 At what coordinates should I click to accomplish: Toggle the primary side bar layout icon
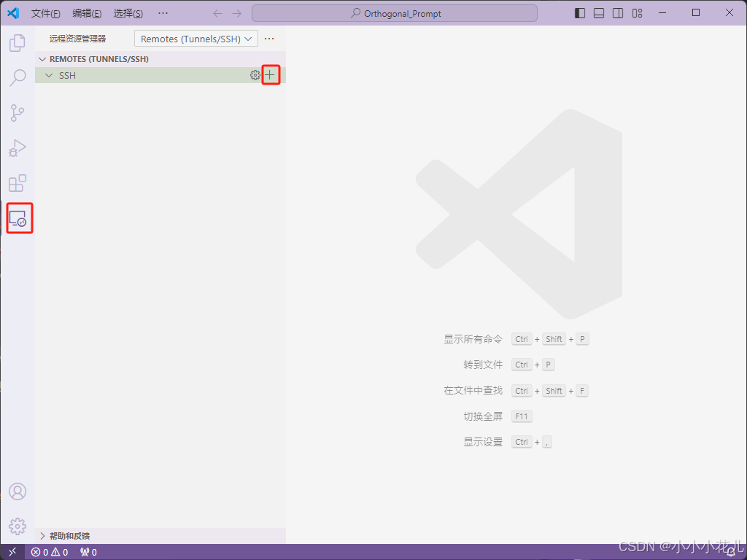point(580,13)
